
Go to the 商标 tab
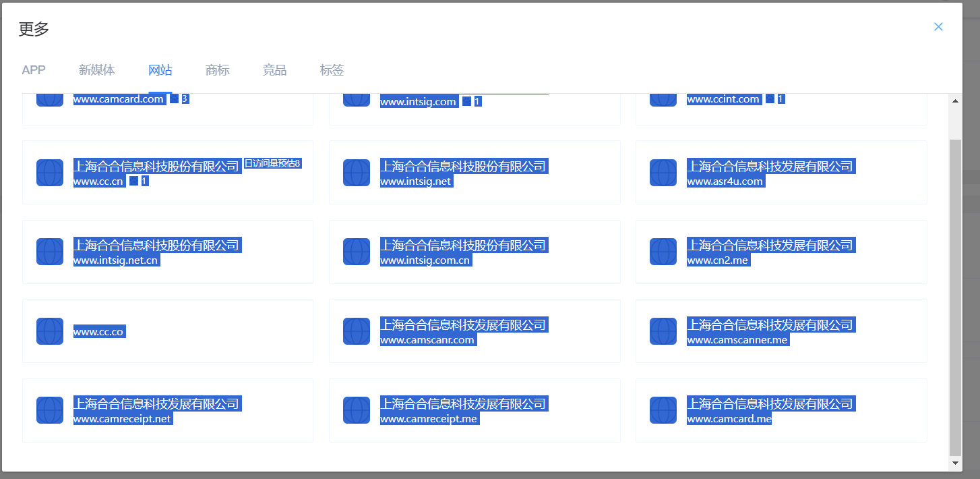click(218, 70)
